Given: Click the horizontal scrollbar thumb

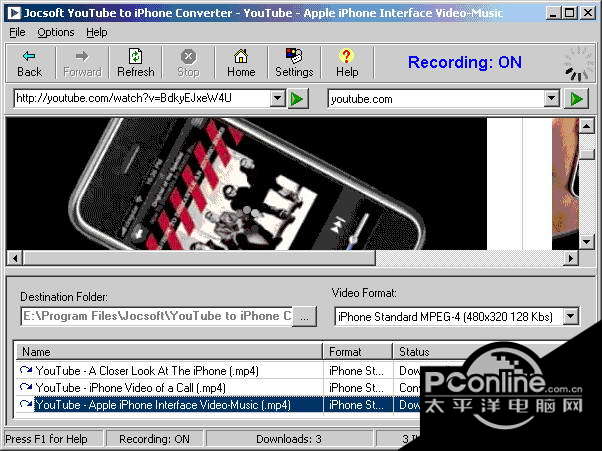Looking at the screenshot, I should click(x=199, y=258).
